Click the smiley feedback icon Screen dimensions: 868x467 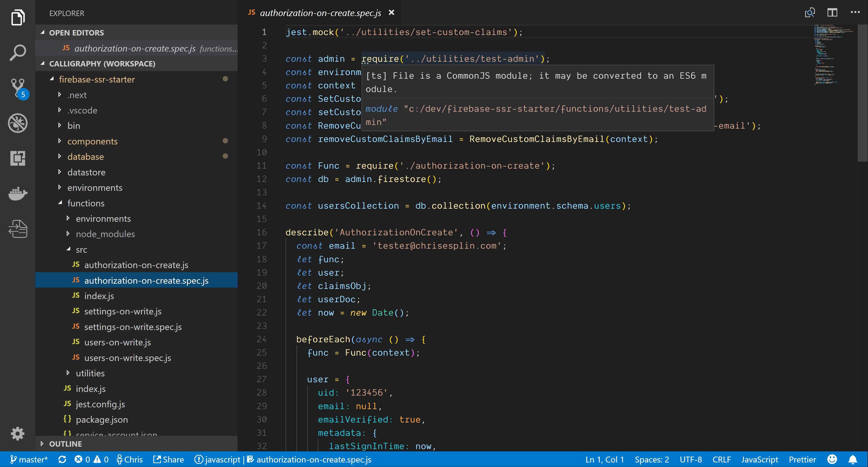tap(832, 460)
